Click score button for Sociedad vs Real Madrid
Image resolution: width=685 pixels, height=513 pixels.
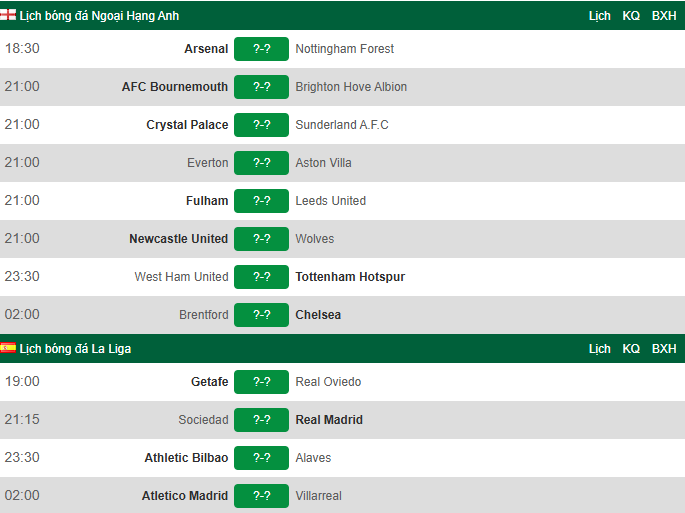pyautogui.click(x=261, y=420)
